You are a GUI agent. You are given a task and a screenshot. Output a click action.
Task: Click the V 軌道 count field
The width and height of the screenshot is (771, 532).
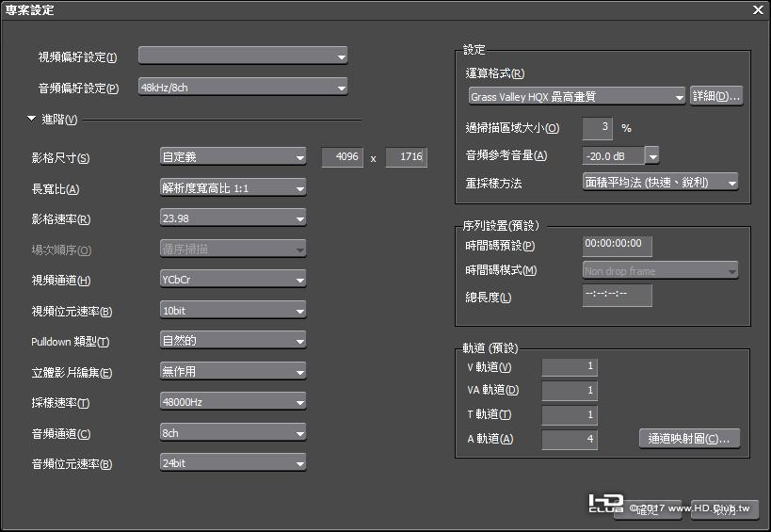point(570,366)
